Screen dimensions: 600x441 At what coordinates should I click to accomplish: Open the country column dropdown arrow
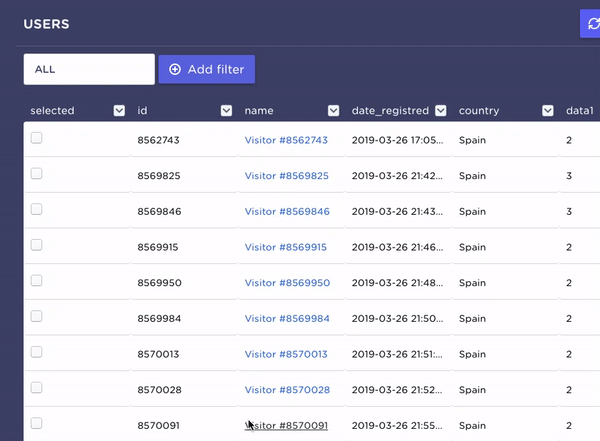coord(548,111)
